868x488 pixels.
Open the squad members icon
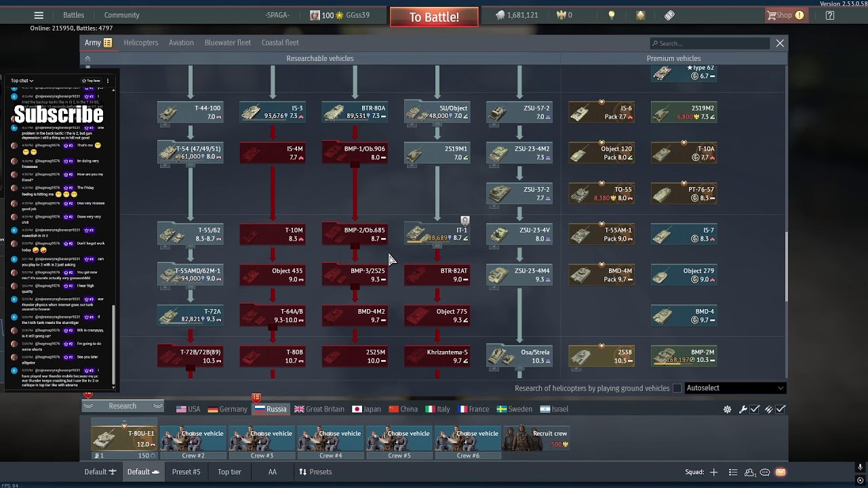coord(750,472)
